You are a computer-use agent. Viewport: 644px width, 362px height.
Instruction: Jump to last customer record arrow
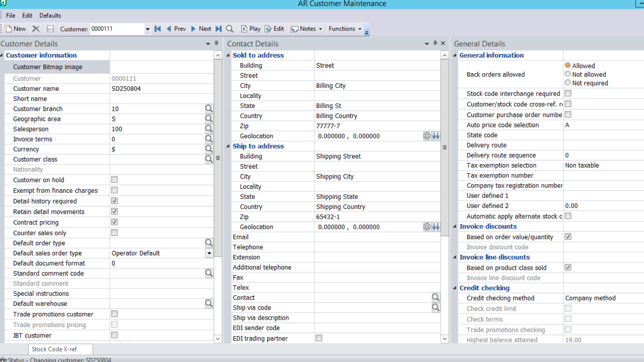[219, 29]
